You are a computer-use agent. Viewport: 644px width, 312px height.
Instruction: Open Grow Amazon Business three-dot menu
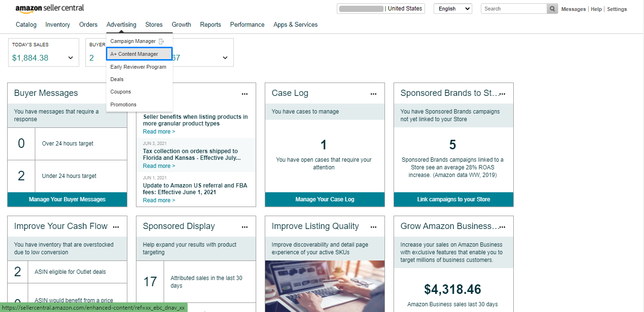click(502, 227)
